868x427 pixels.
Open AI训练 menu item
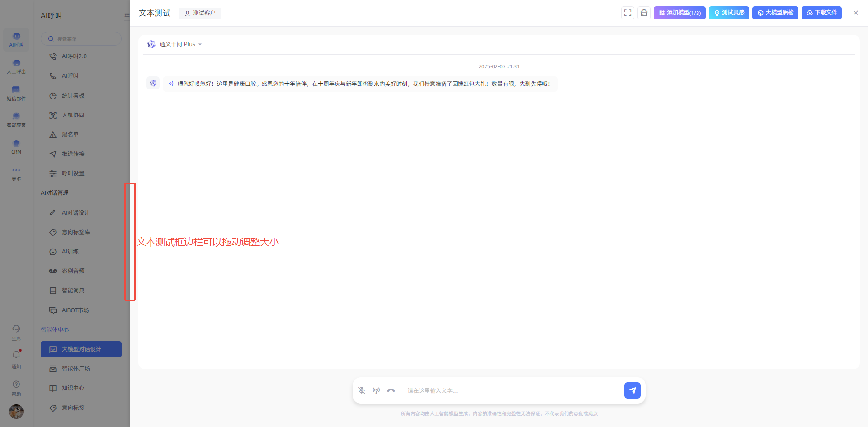pyautogui.click(x=81, y=252)
